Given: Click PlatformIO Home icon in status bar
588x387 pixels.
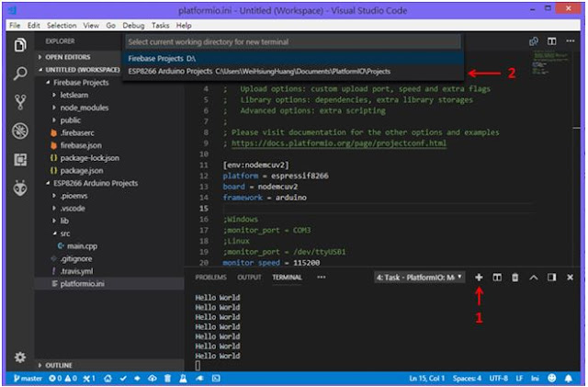Looking at the screenshot, I should coord(108,379).
